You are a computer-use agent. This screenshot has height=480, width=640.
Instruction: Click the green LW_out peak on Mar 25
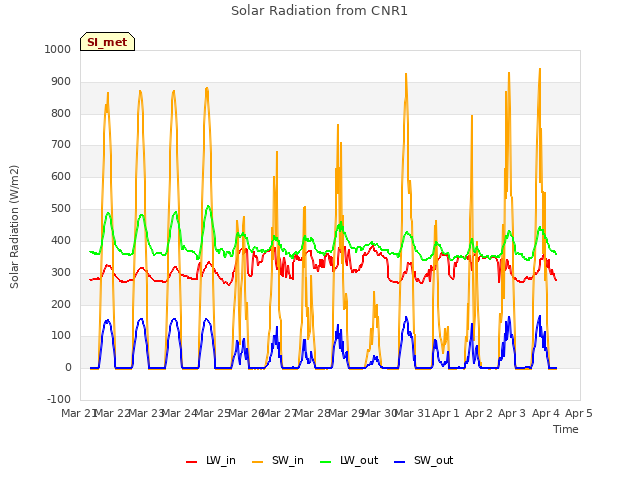coord(208,206)
